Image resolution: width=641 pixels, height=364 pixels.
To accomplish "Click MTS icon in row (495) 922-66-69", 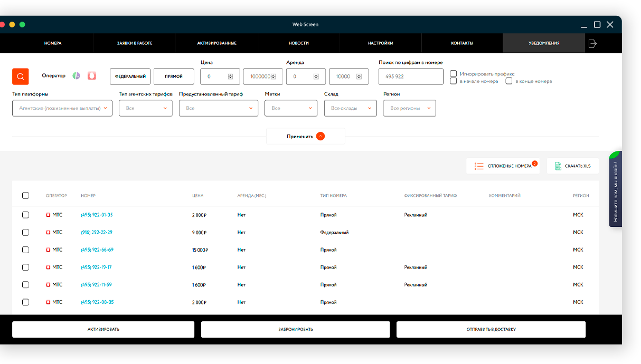I will click(48, 250).
